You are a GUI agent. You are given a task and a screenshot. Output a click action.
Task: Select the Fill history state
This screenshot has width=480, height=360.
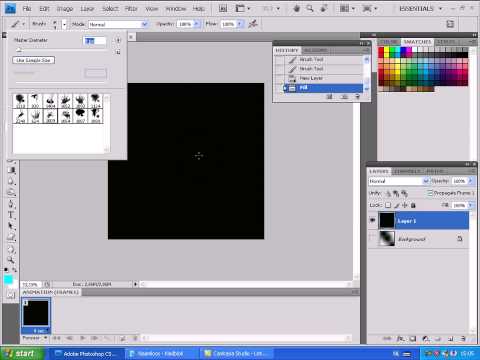point(323,88)
